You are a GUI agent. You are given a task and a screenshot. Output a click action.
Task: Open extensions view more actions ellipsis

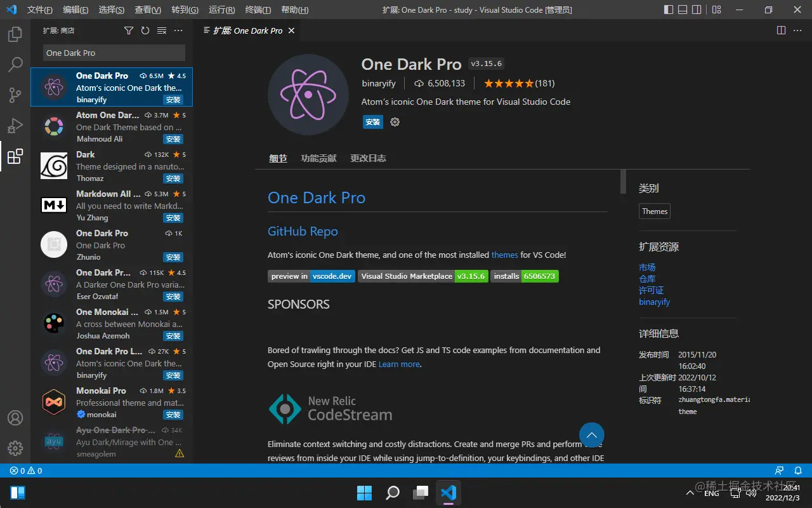tap(178, 30)
